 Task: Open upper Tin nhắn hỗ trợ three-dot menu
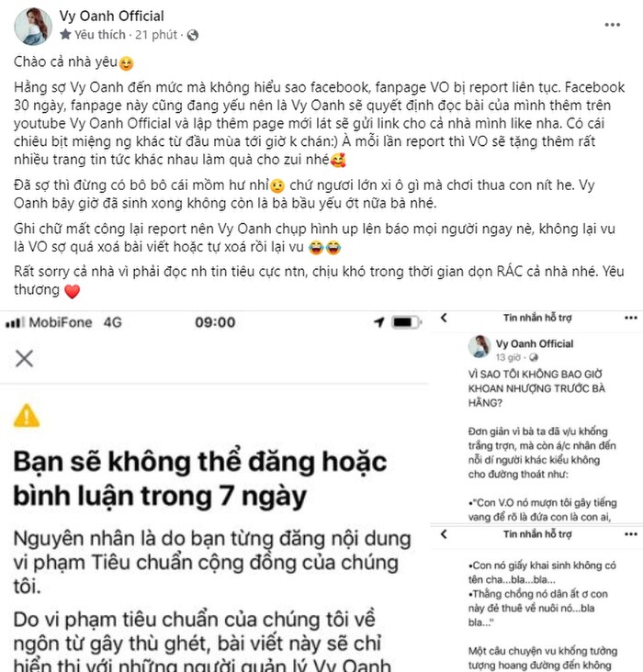pos(630,318)
